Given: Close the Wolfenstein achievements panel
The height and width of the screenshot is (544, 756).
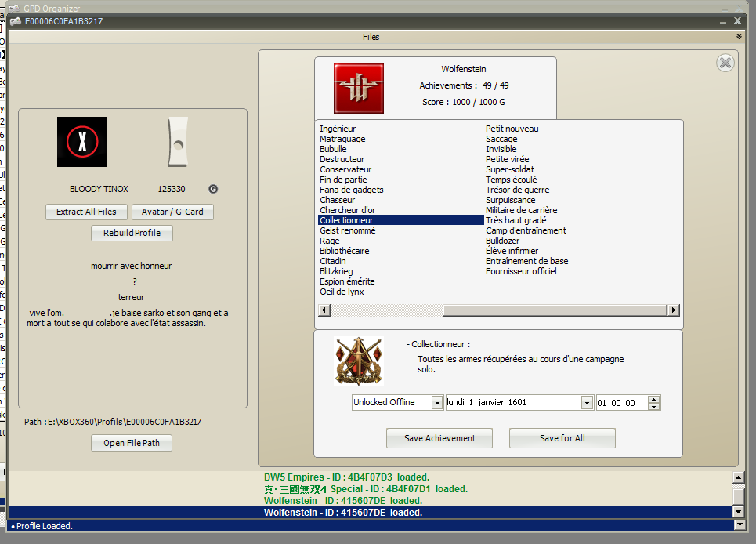Looking at the screenshot, I should (725, 63).
